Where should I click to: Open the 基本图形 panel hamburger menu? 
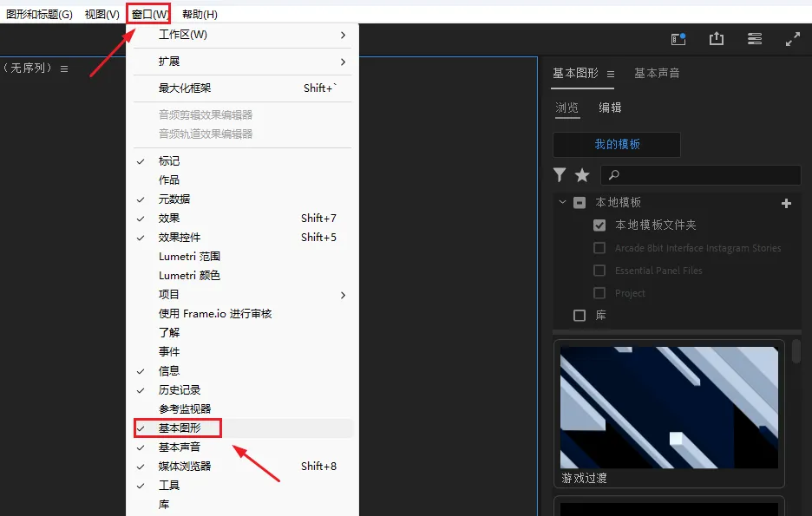click(611, 74)
